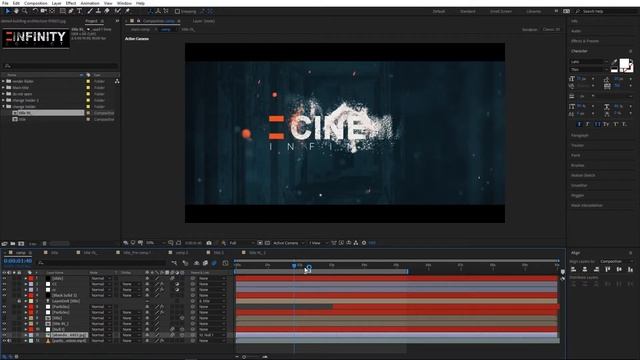Toggle hide shy layers switch
Image resolution: width=640 pixels, height=360 pixels.
(196, 263)
